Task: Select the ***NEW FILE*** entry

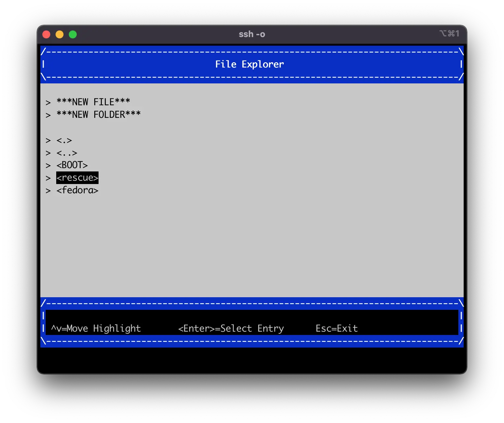Action: (x=93, y=102)
